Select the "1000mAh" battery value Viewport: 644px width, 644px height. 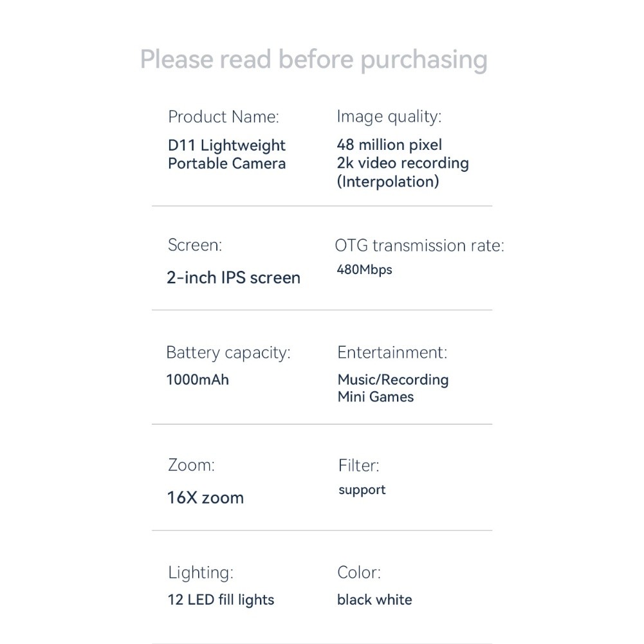197,380
